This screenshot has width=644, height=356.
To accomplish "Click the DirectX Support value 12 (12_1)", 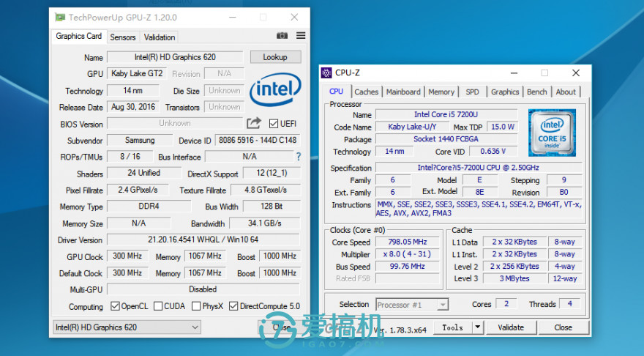I will click(272, 173).
